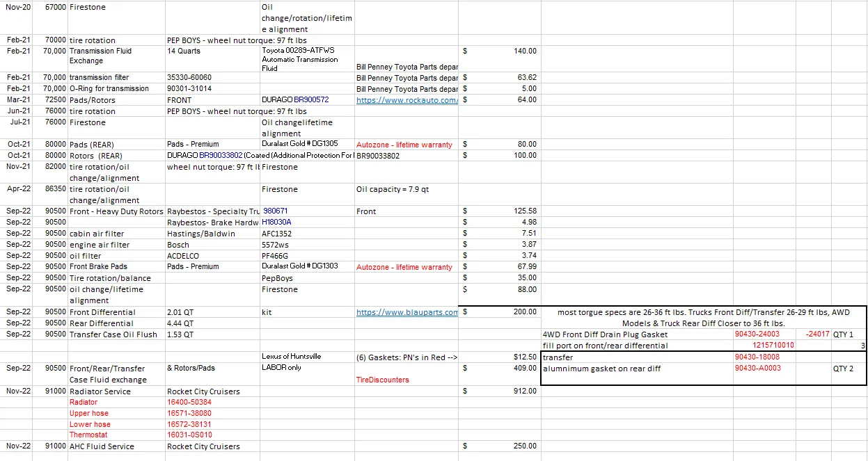Click the 'Front Brake Pads' cell
Viewport: 868px width, 461px height.
coord(116,266)
